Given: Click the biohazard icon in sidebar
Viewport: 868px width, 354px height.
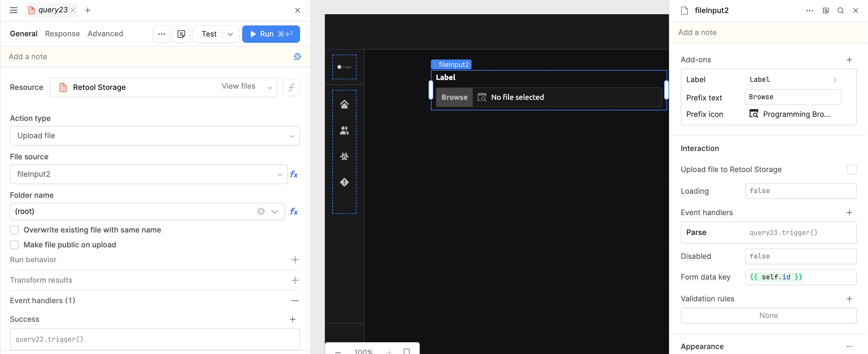Looking at the screenshot, I should 344,156.
